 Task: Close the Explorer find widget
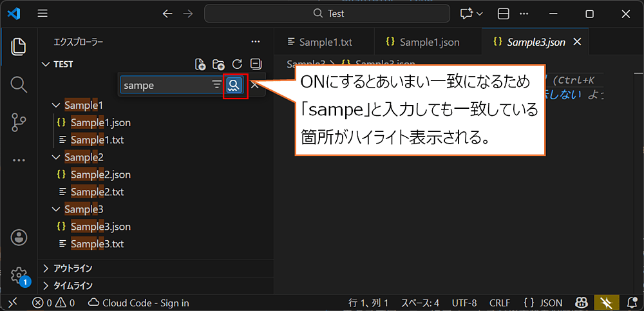point(254,85)
